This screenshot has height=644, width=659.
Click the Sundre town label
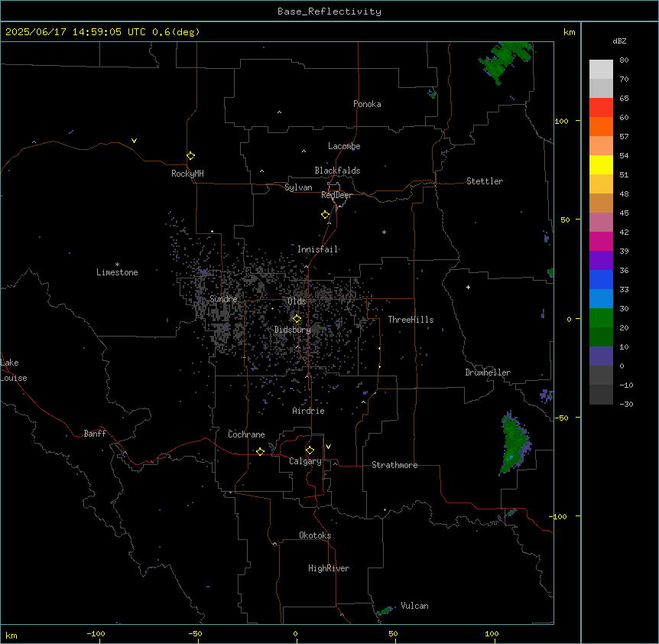pos(223,299)
